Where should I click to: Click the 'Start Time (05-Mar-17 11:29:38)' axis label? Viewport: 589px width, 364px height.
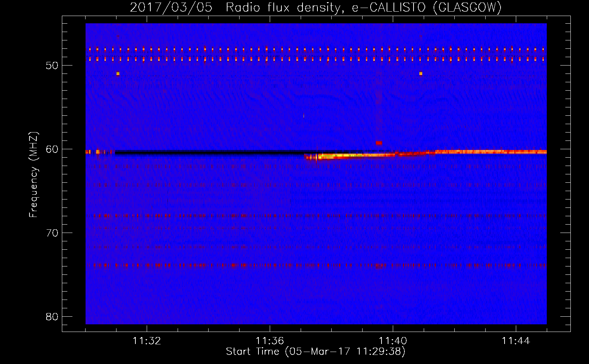(316, 352)
